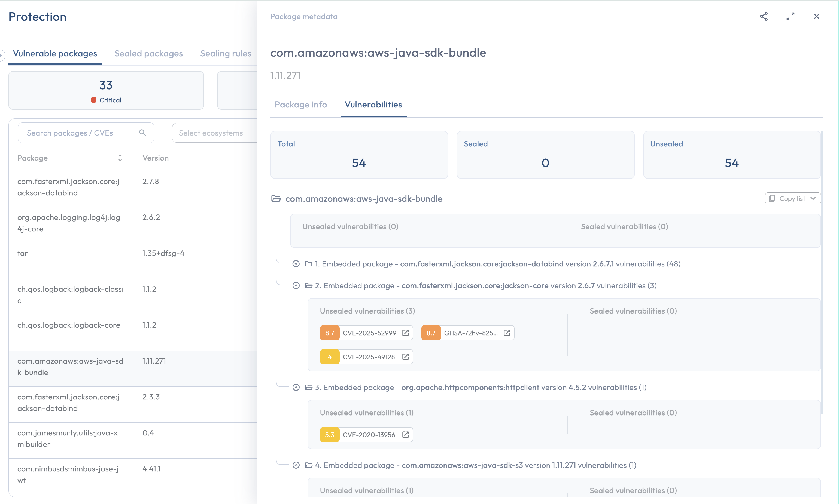The width and height of the screenshot is (839, 504).
Task: Click folder icon of jackson-databind embedded package
Action: (308, 264)
